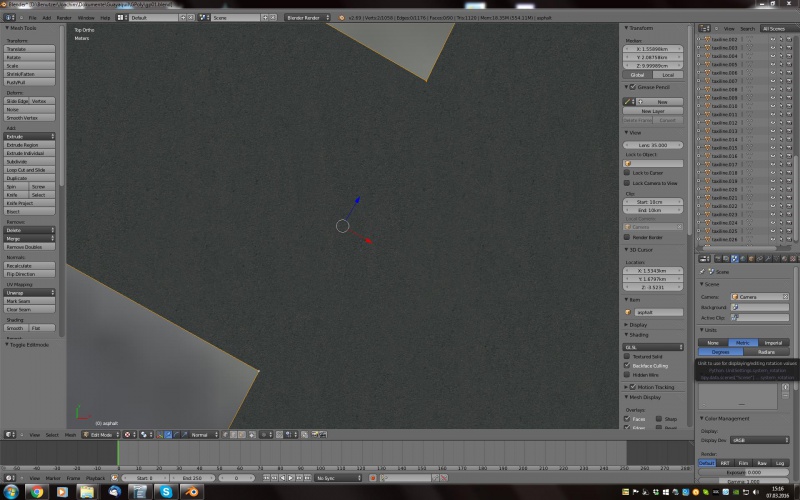Click the Remove Doubles button
Screen dimensions: 800x500
(30, 246)
